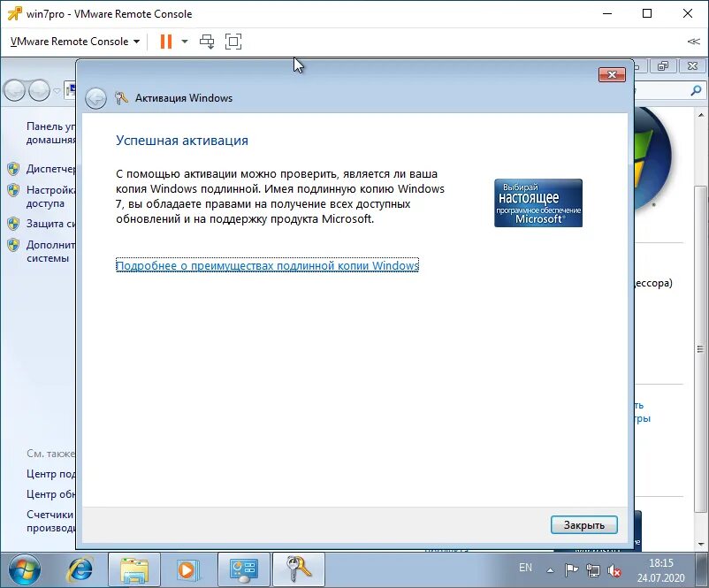The image size is (709, 588).
Task: Pause the virtual machine with the orange pause icon
Action: click(166, 42)
